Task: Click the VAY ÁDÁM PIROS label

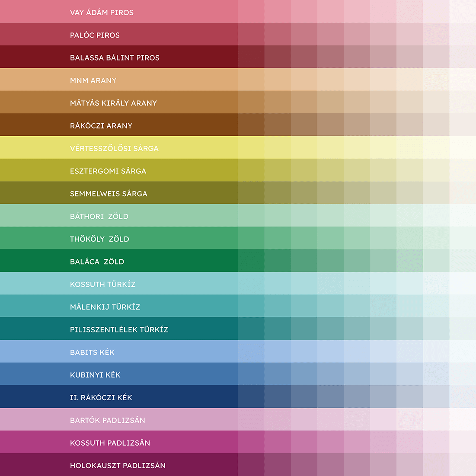Action: (102, 13)
